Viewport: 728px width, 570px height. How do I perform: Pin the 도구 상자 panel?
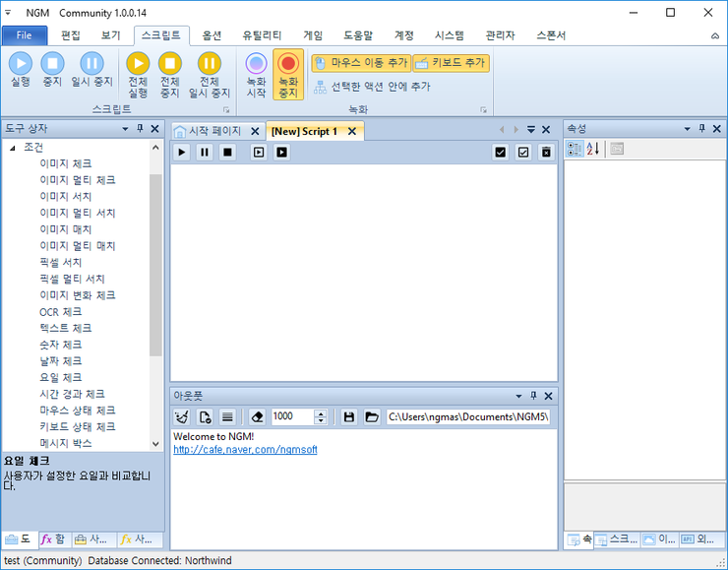coord(140,129)
